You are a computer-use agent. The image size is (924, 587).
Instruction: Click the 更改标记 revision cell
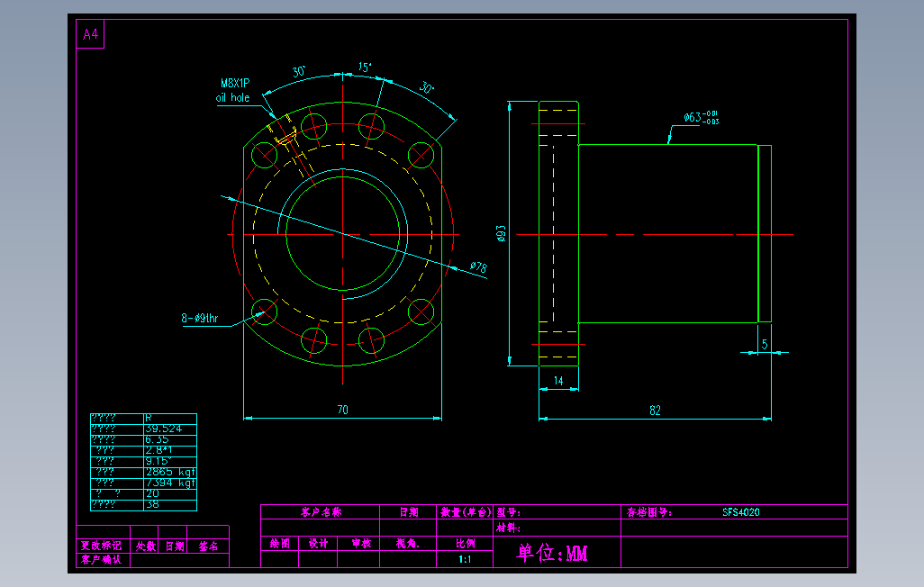102,546
